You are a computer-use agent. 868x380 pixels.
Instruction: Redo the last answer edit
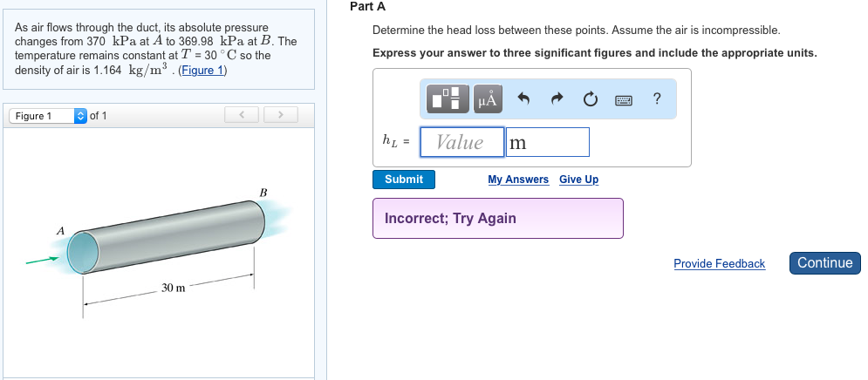coord(557,99)
